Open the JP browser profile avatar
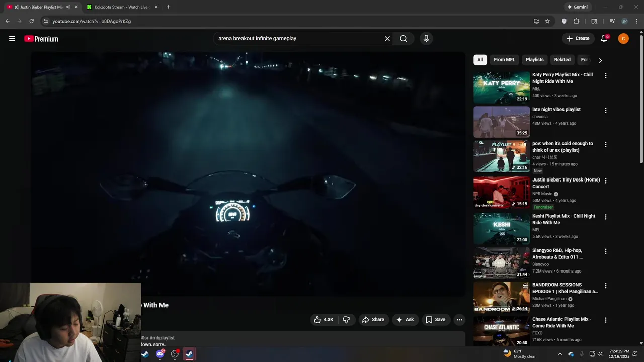 point(624,21)
